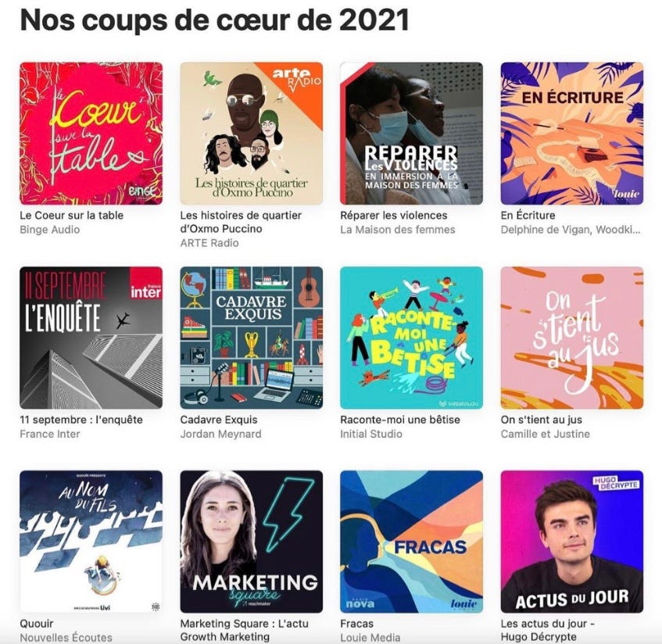Open the Cadavre Exquis podcast artwork
Image resolution: width=662 pixels, height=644 pixels.
point(251,338)
